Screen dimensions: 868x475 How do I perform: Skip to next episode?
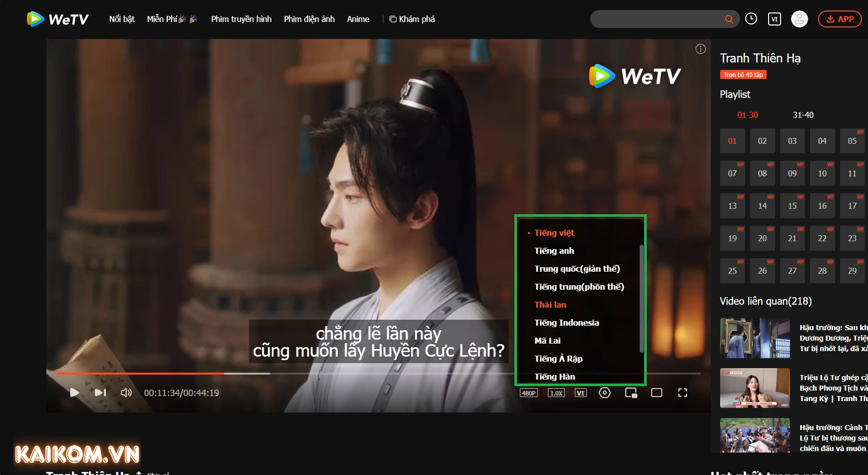100,393
